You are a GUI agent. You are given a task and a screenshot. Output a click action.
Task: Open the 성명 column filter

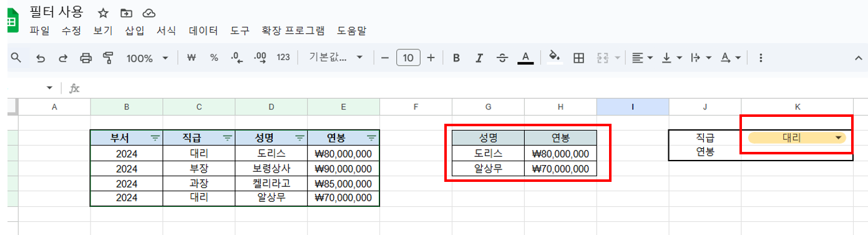300,137
